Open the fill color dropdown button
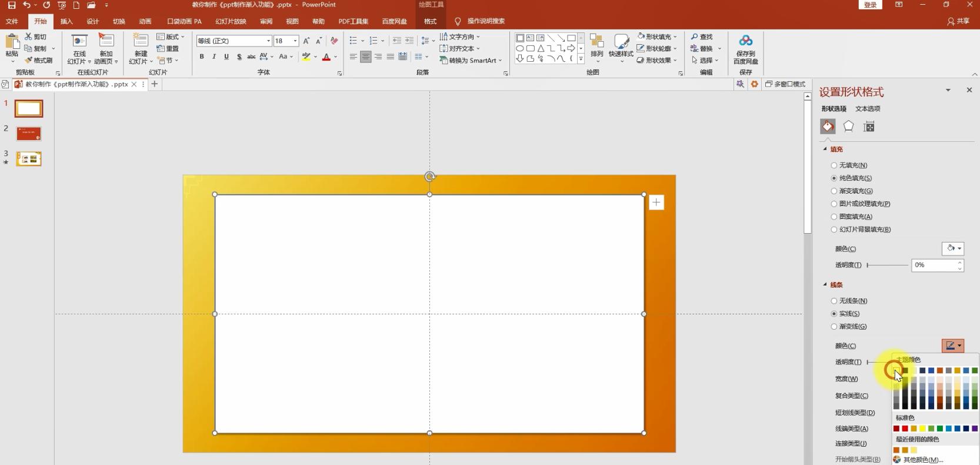Image resolution: width=980 pixels, height=465 pixels. [953, 248]
